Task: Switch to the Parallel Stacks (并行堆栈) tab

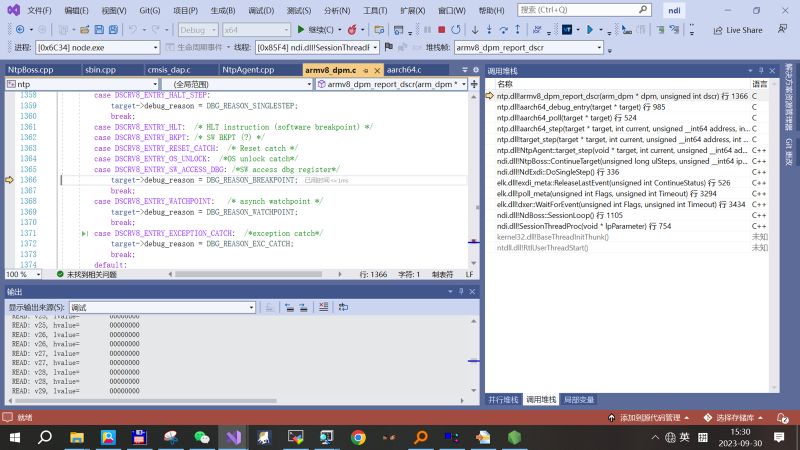Action: click(503, 399)
